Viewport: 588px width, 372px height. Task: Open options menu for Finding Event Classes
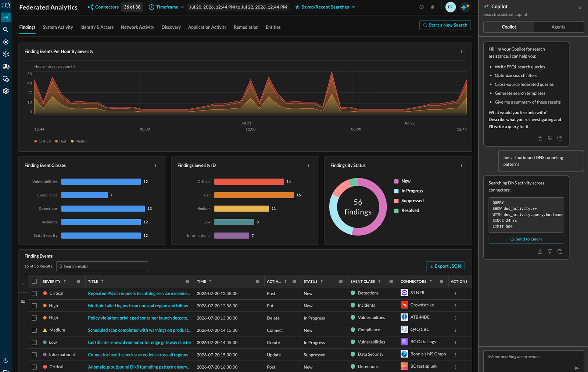[156, 166]
